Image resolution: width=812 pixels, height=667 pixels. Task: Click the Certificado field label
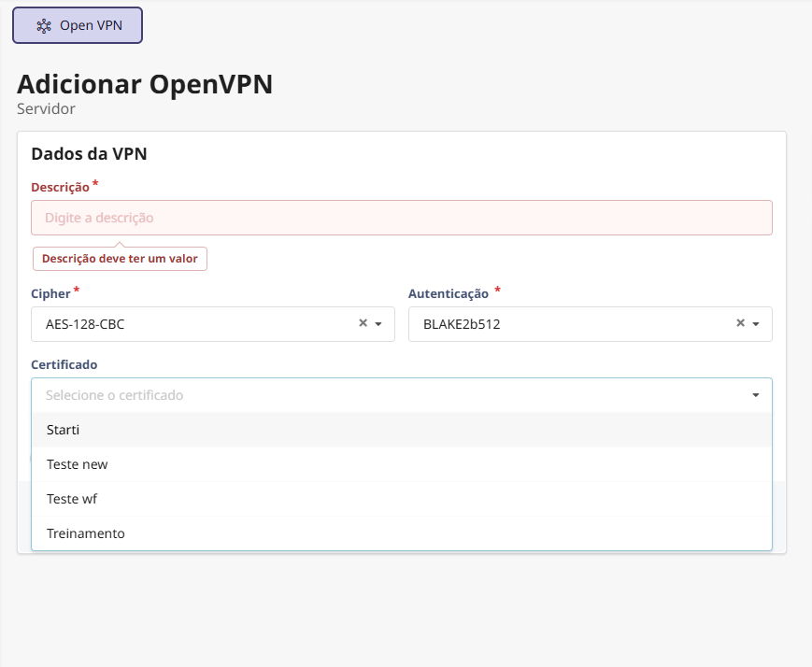(x=64, y=364)
